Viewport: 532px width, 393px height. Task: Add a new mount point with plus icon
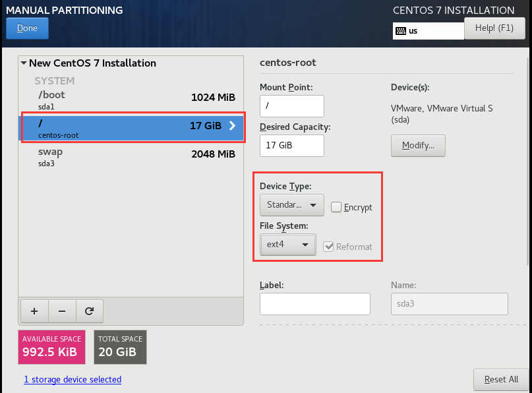(34, 311)
